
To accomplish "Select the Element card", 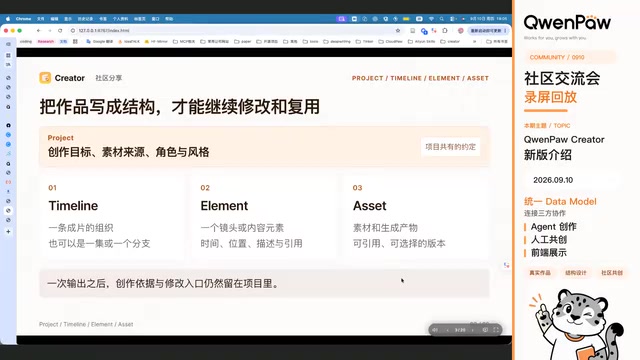I will coord(264,217).
